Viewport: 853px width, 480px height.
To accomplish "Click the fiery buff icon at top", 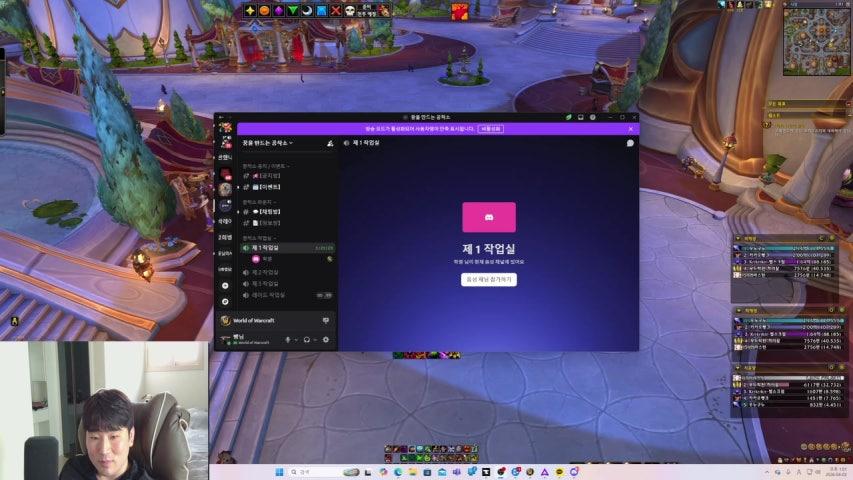I will [x=460, y=11].
